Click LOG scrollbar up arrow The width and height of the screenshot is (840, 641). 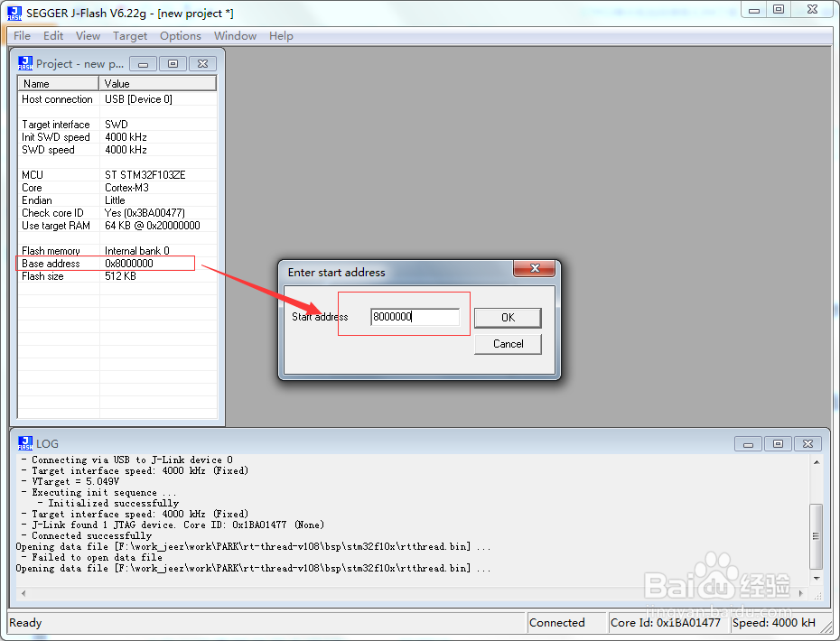point(817,462)
